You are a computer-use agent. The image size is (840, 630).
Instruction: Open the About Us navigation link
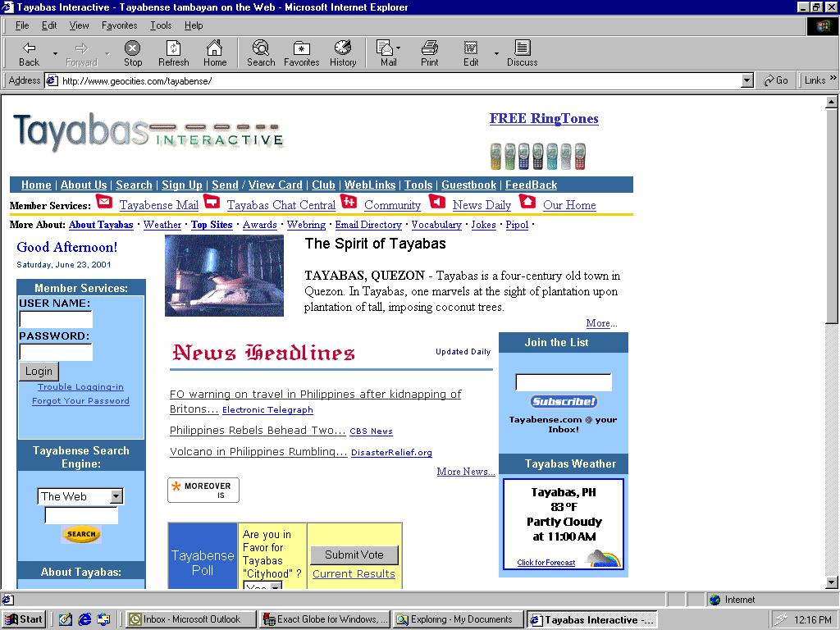[84, 185]
